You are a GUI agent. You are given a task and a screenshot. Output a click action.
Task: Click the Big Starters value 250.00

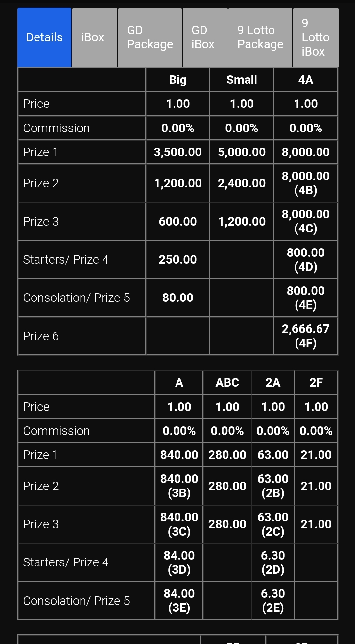point(177,260)
